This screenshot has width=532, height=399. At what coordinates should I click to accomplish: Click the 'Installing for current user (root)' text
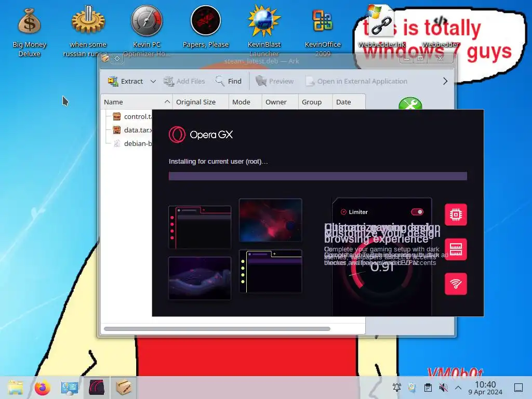point(218,162)
